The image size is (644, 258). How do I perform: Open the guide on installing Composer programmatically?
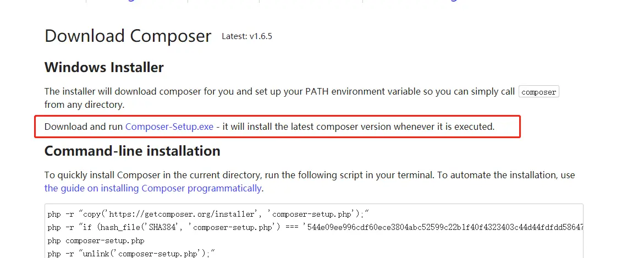point(153,188)
